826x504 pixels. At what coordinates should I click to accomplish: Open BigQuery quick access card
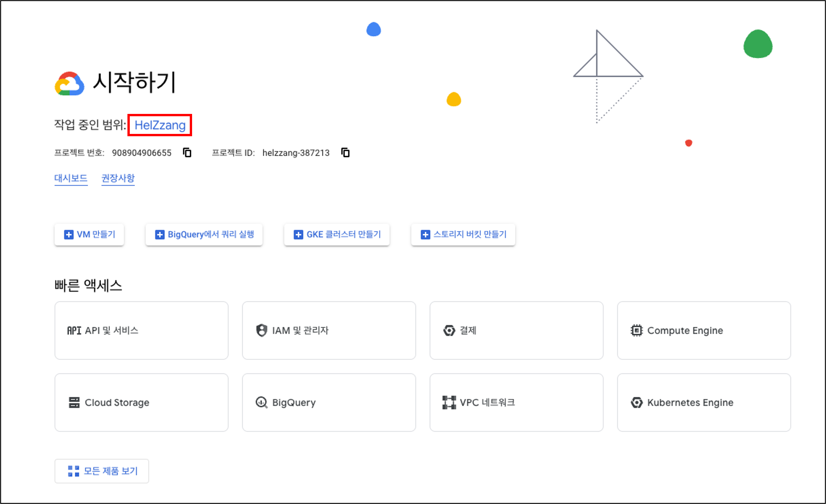pos(329,403)
